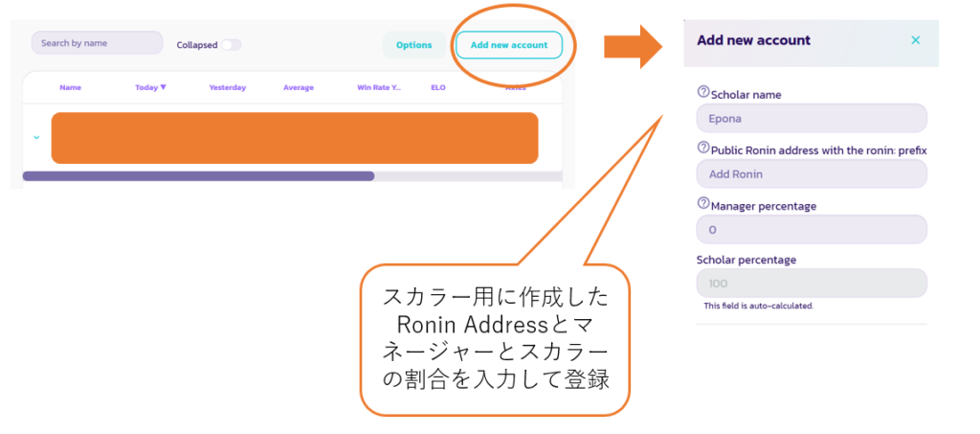Click the Scholar name input field
Screen dimensions: 980x434
coord(812,118)
